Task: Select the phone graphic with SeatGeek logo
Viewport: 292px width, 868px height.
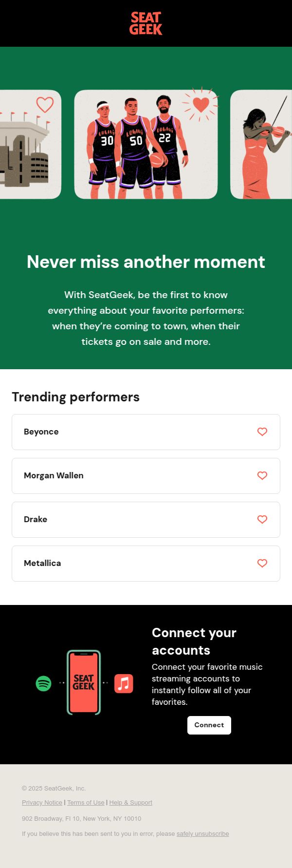Action: 84,682
